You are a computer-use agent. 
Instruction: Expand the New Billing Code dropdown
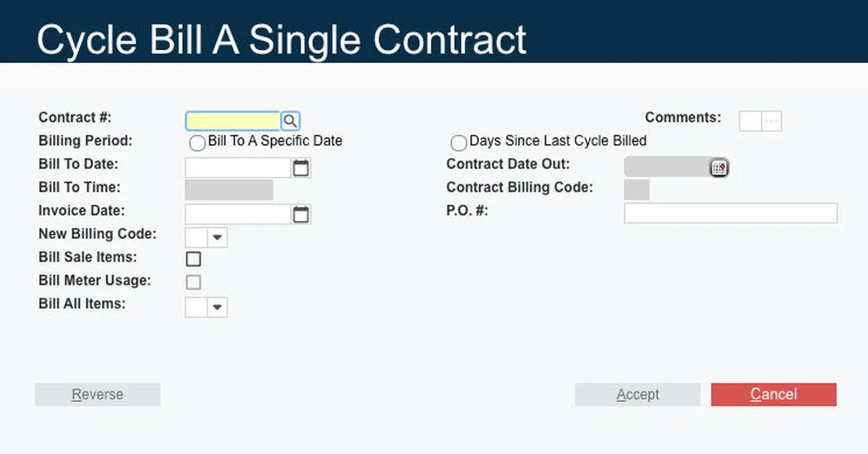(217, 237)
